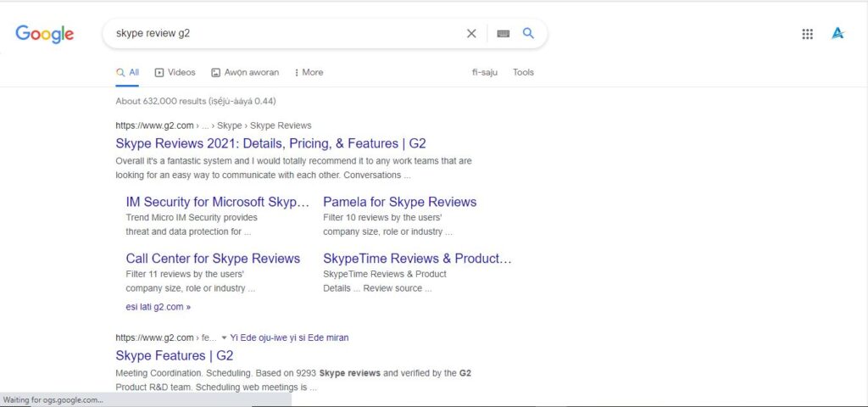The height and width of the screenshot is (407, 868).
Task: Open the fi-saju settings link
Action: (x=484, y=73)
